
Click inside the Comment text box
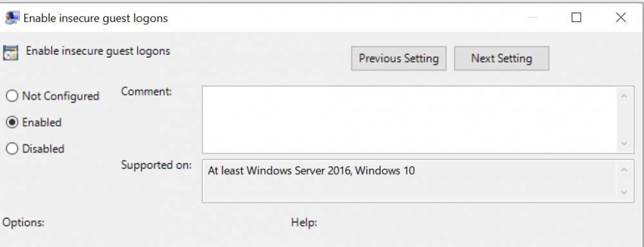(410, 120)
